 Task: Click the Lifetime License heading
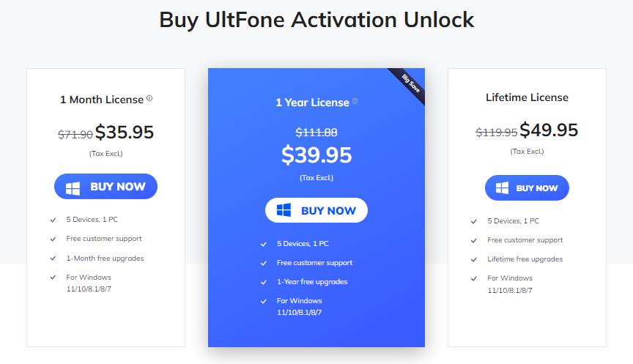(x=527, y=97)
